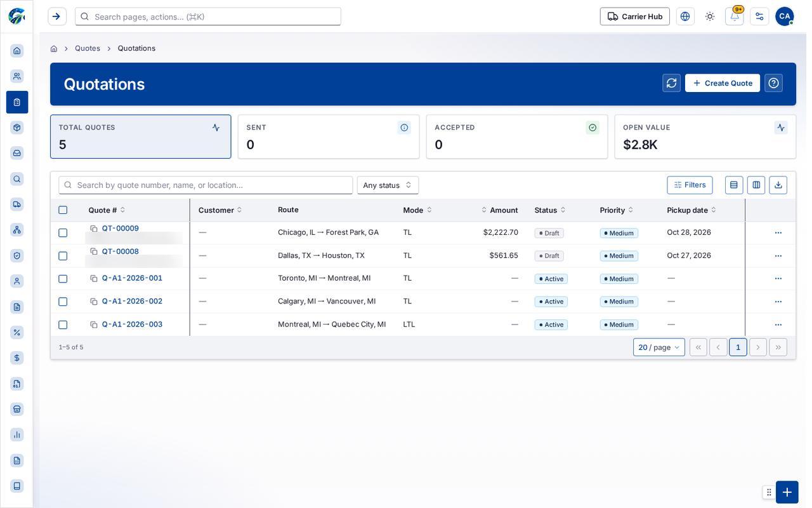This screenshot has width=812, height=508.
Task: Open the display settings sliders icon
Action: (x=759, y=17)
